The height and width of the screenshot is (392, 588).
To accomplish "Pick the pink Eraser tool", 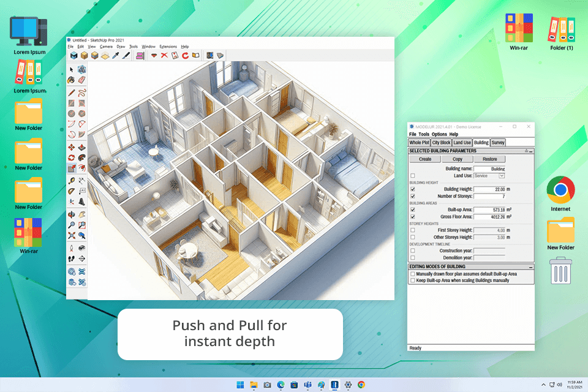I will point(81,80).
